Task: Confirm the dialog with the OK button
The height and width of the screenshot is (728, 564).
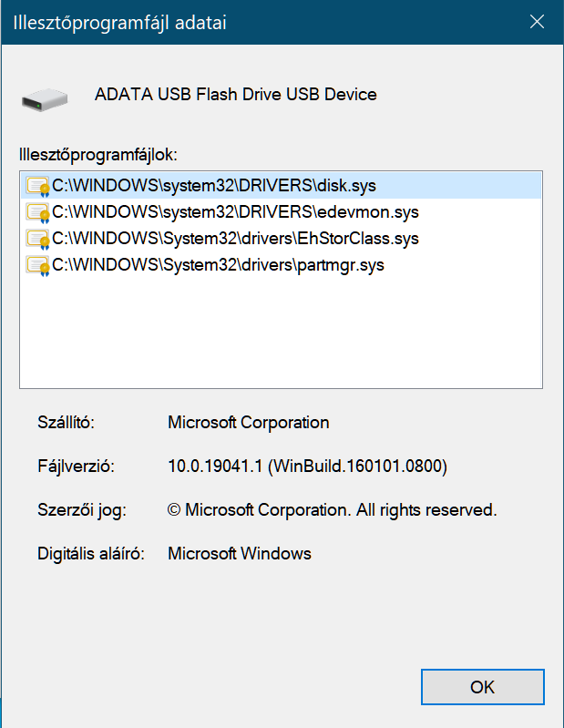Action: 482,687
